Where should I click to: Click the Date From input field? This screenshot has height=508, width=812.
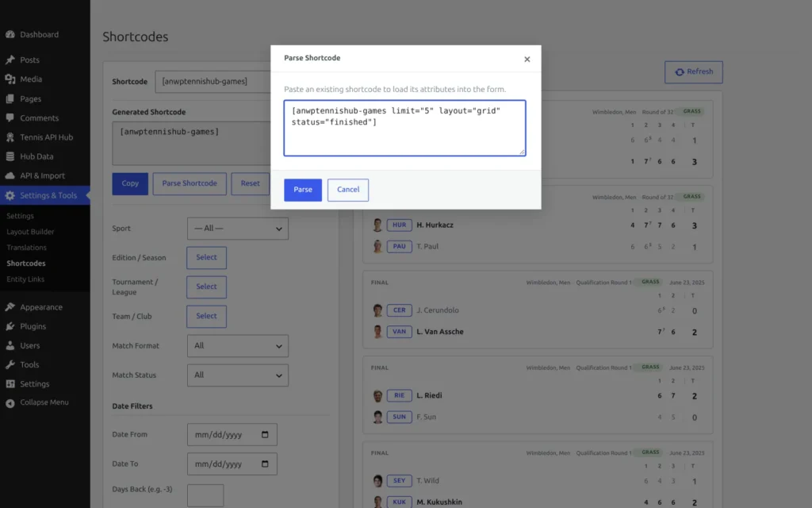pyautogui.click(x=232, y=434)
